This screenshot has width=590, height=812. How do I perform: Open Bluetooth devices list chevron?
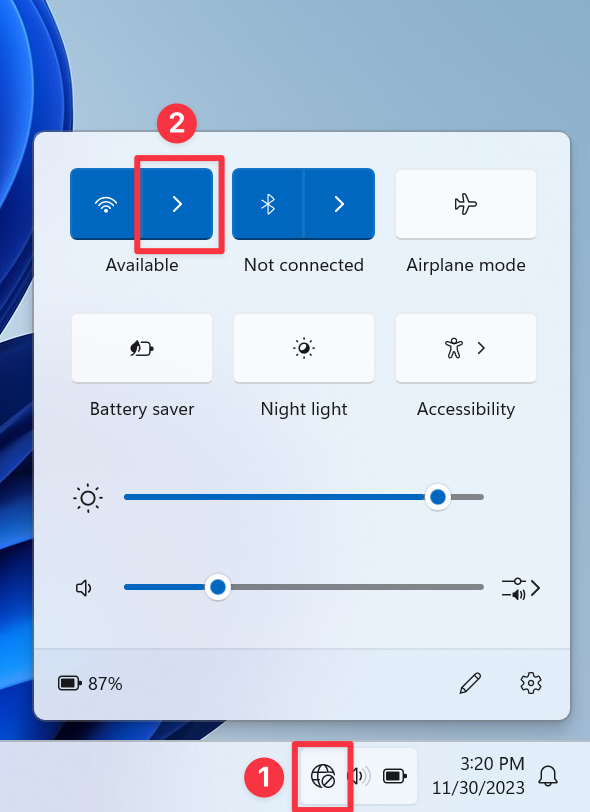pyautogui.click(x=339, y=204)
